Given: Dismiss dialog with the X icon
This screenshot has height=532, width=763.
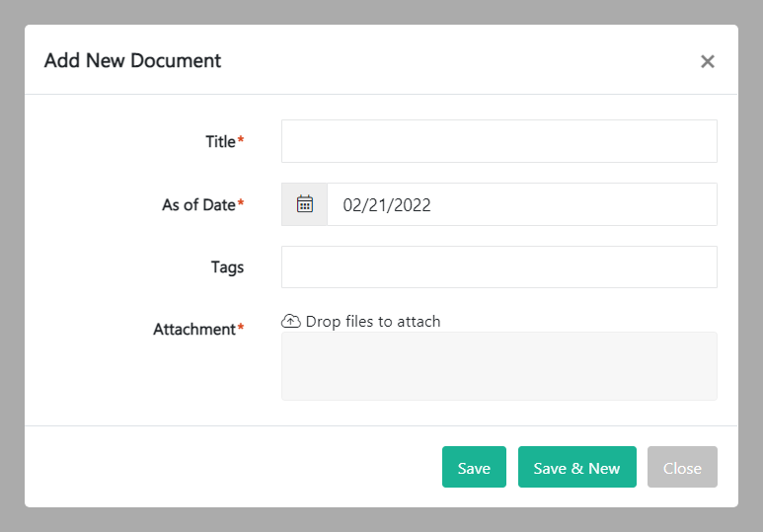Looking at the screenshot, I should (x=707, y=61).
